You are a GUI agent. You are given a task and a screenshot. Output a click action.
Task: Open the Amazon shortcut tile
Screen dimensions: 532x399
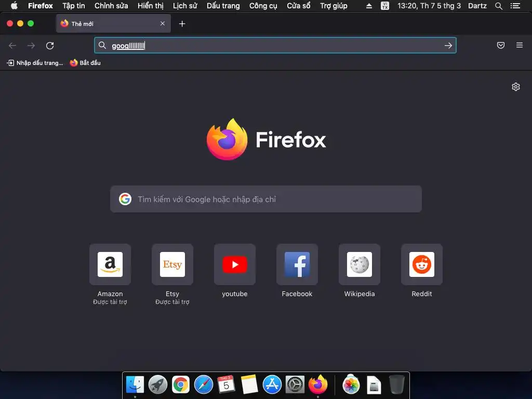point(110,264)
